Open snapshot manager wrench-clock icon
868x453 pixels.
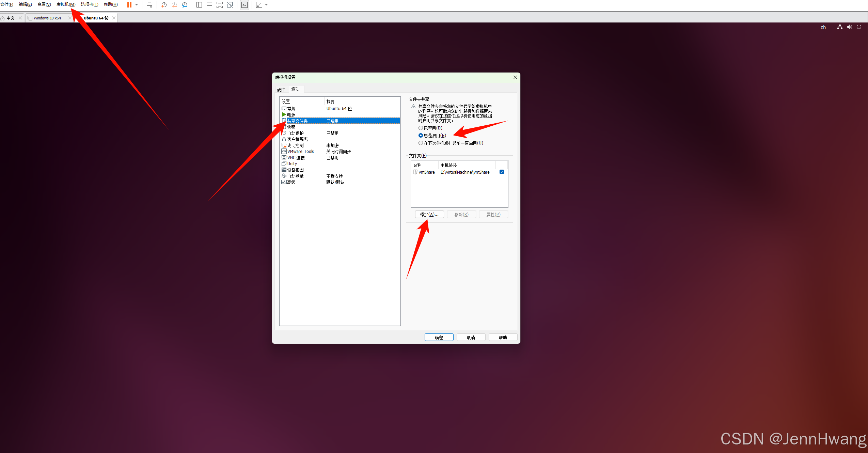[185, 5]
